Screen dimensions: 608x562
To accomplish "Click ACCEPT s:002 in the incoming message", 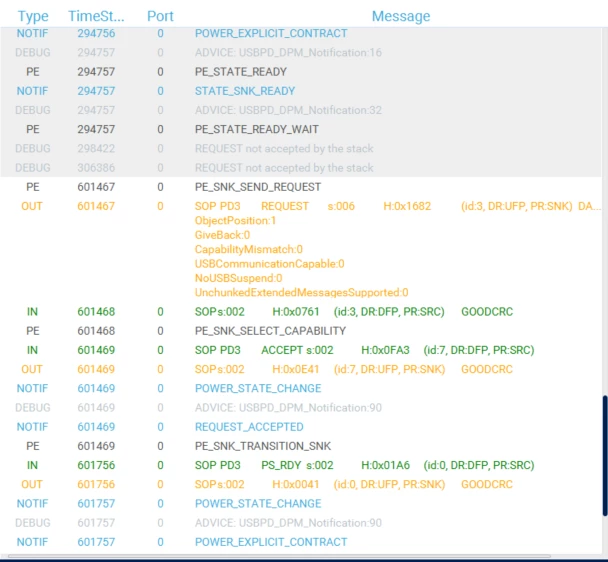I will tap(297, 350).
